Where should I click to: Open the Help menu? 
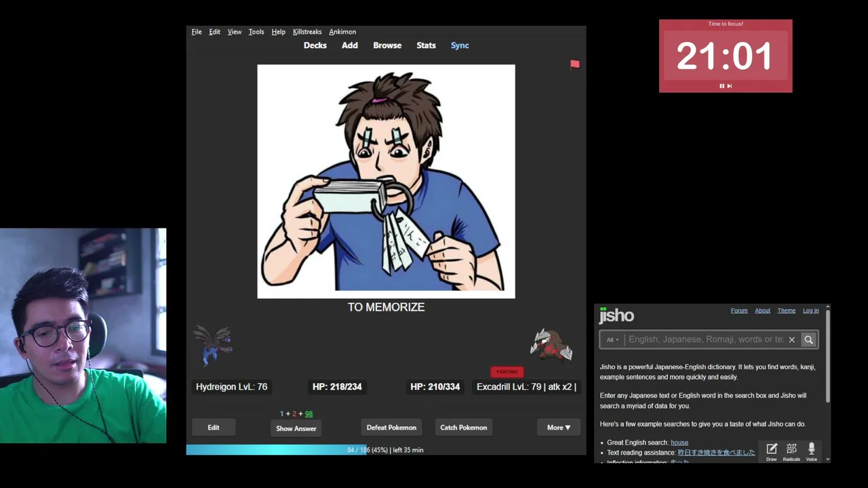[278, 32]
